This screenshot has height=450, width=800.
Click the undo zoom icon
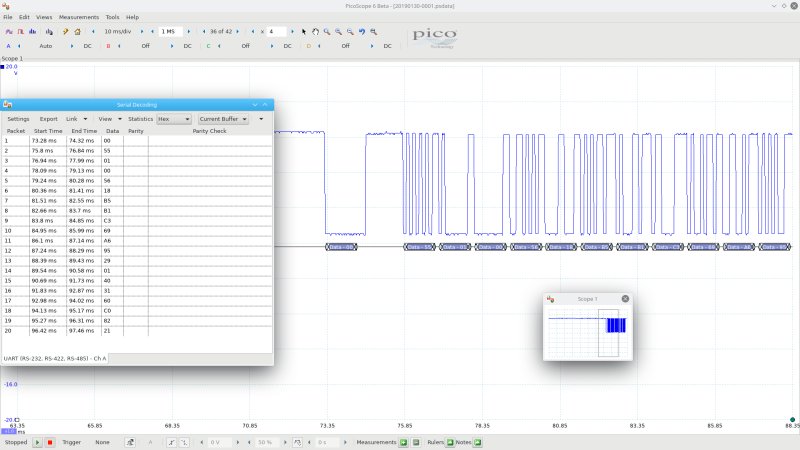[362, 31]
